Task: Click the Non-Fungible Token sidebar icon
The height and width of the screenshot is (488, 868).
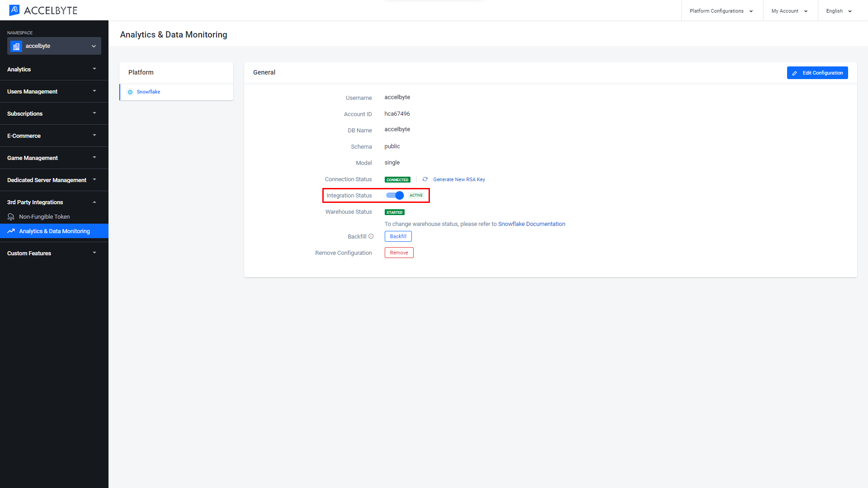Action: (x=11, y=216)
